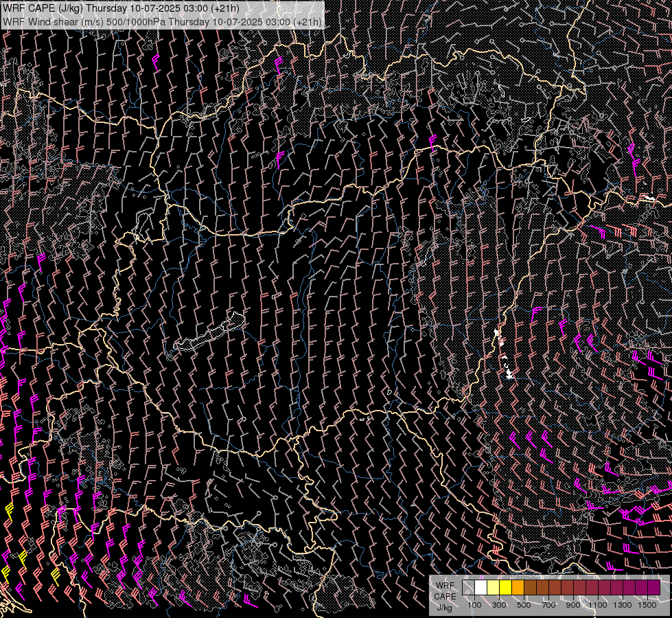The image size is (672, 618).
Task: Click the WRF CAPE title line
Action: coord(121,8)
